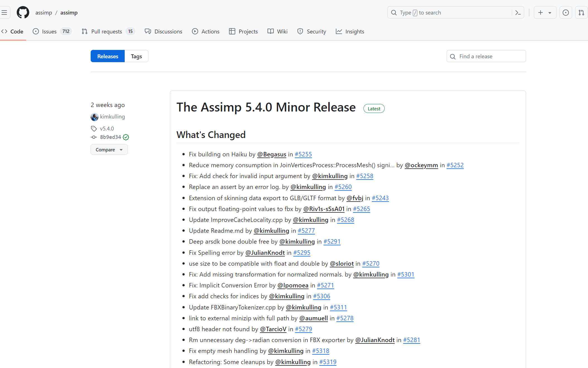Open @Begasus profile link

click(x=272, y=154)
